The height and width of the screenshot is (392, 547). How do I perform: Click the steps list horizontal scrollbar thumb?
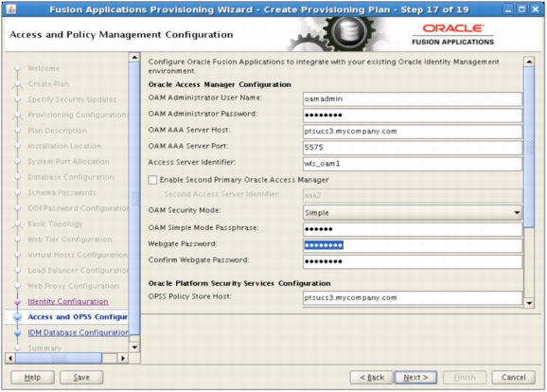59,358
